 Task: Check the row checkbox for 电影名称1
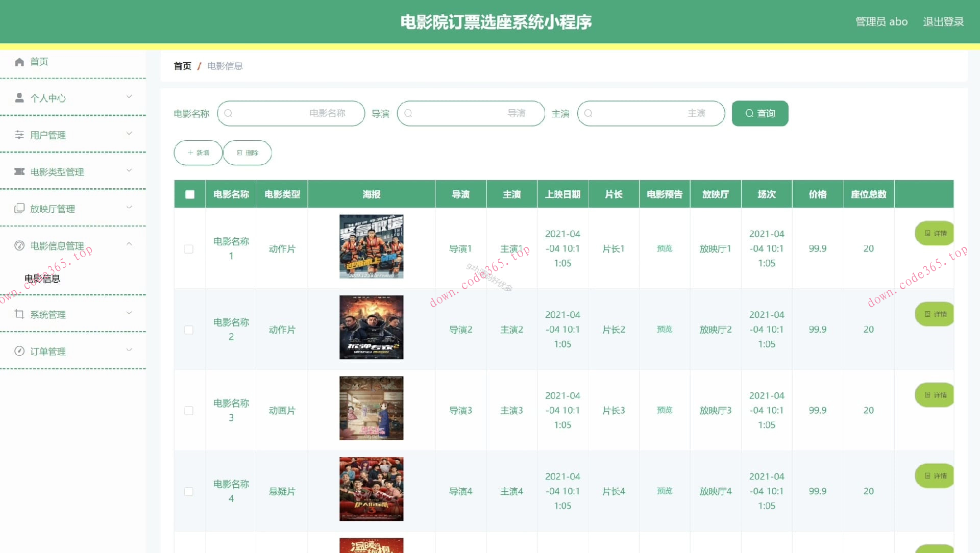[x=189, y=249]
